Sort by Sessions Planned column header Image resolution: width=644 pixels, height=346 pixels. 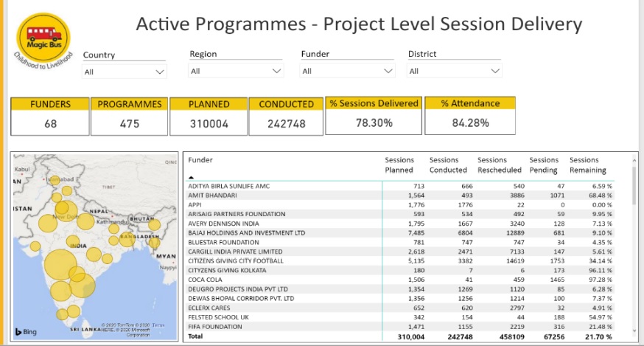coord(399,165)
